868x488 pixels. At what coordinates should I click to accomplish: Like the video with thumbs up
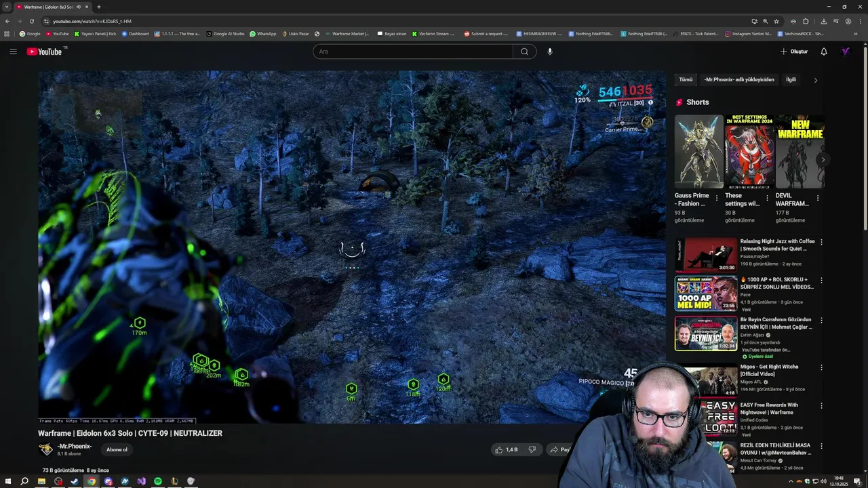[507, 449]
